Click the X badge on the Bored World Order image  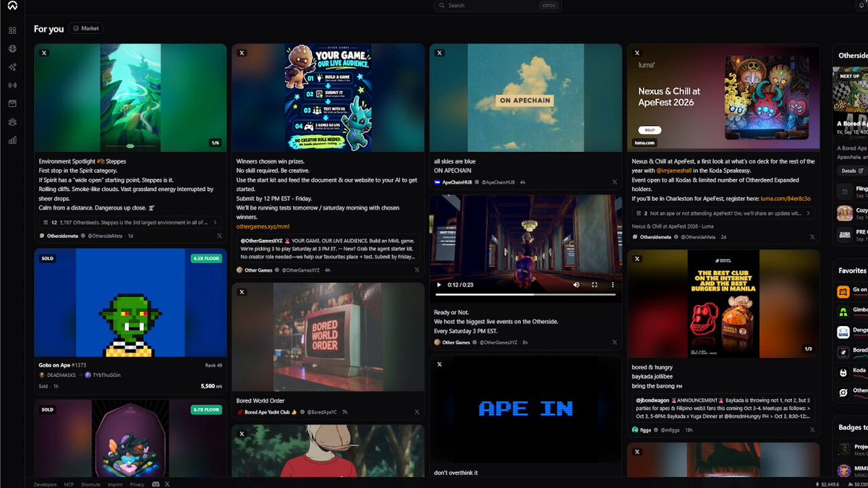pyautogui.click(x=242, y=292)
